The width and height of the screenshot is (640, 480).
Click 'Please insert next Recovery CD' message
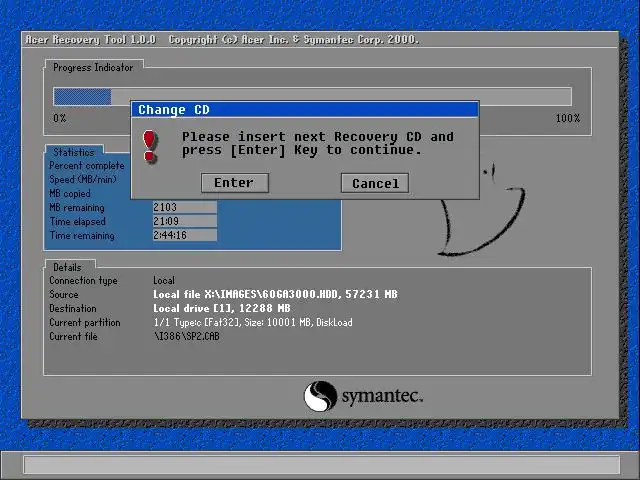click(x=318, y=143)
